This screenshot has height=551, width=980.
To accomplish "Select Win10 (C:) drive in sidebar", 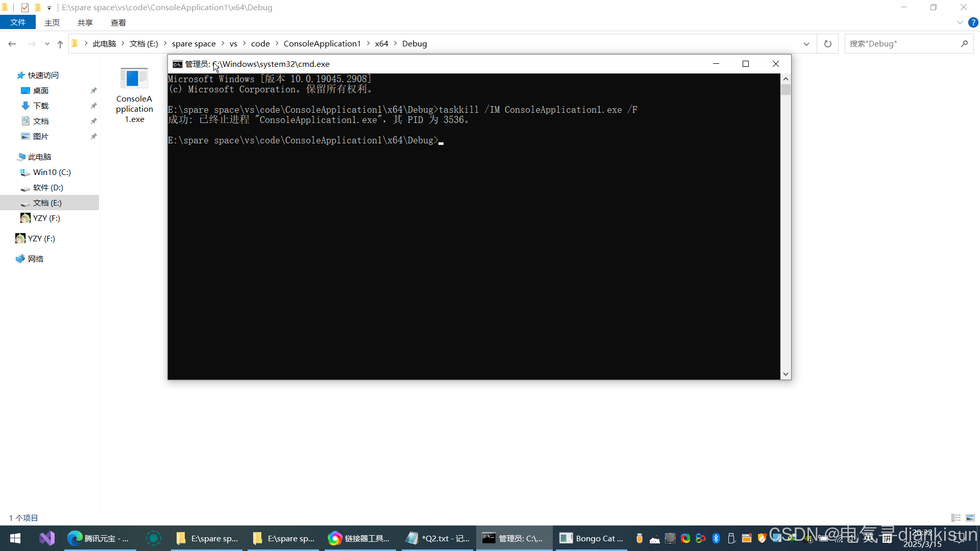I will point(52,172).
